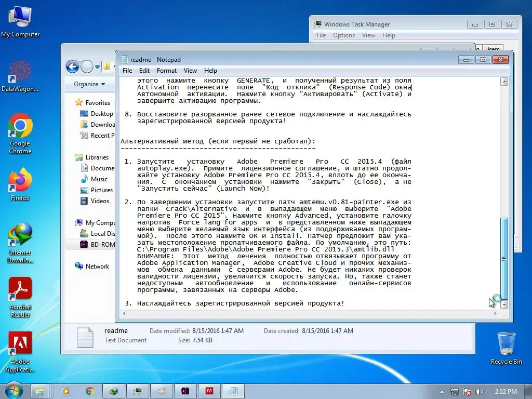Open the DataWagon desktop shortcut
The height and width of the screenshot is (399, 532).
pyautogui.click(x=20, y=76)
